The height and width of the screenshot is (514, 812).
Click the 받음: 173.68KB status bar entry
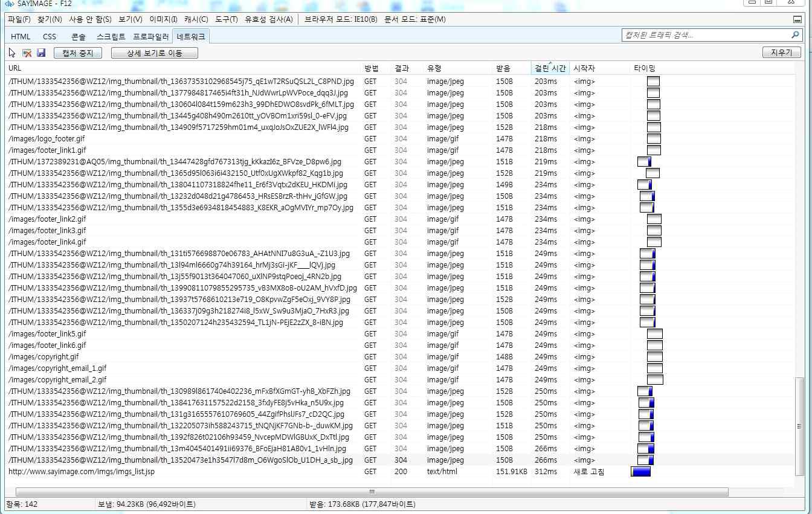coord(362,504)
